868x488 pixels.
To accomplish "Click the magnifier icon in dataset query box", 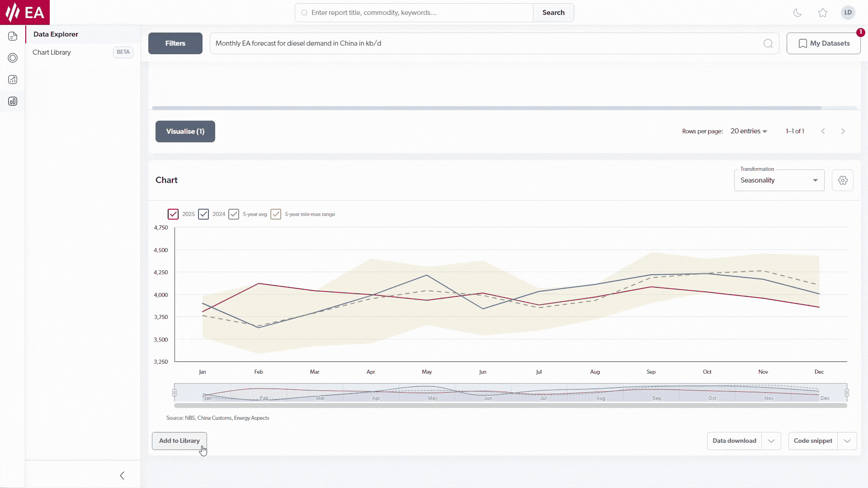I will coord(768,43).
